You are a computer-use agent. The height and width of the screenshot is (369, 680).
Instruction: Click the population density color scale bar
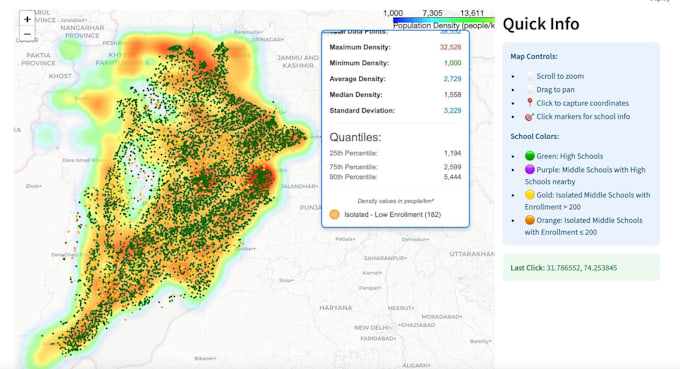point(443,20)
